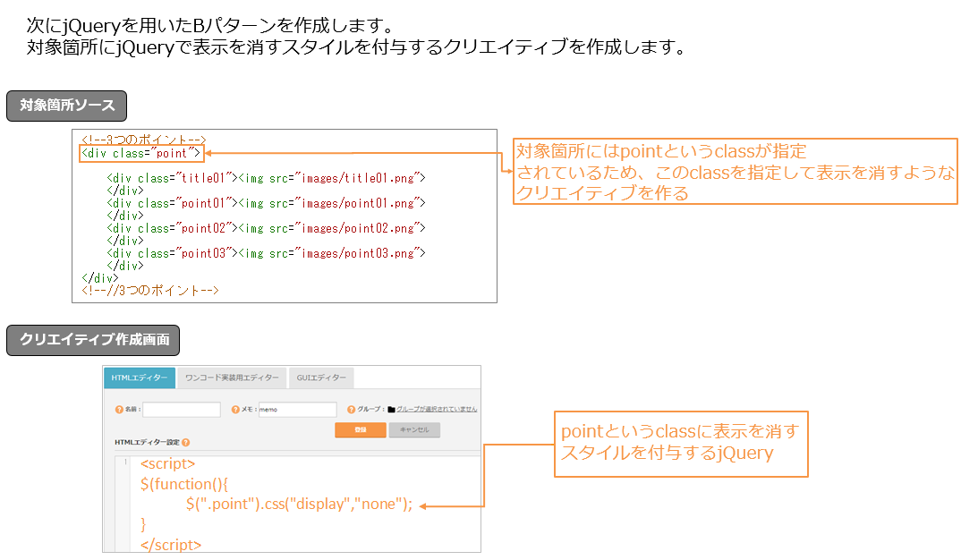Click the <!--//3つのポイント--> closing comment
The image size is (961, 560).
pos(150,291)
